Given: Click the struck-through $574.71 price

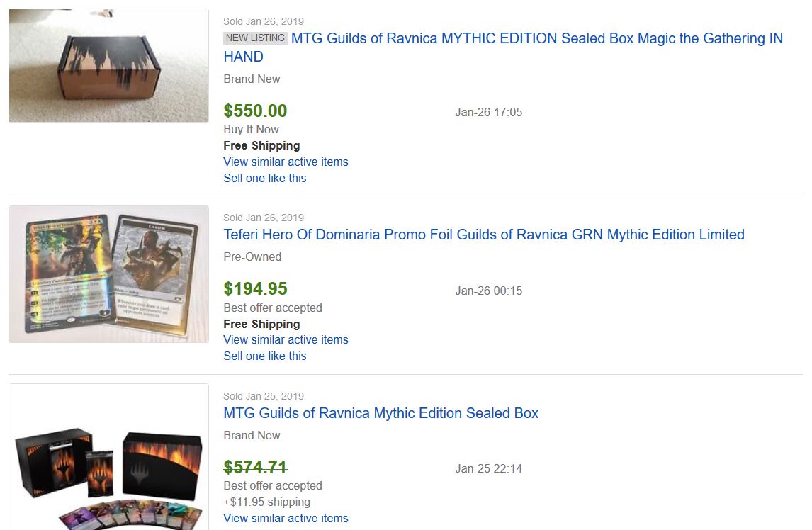Looking at the screenshot, I should [255, 468].
